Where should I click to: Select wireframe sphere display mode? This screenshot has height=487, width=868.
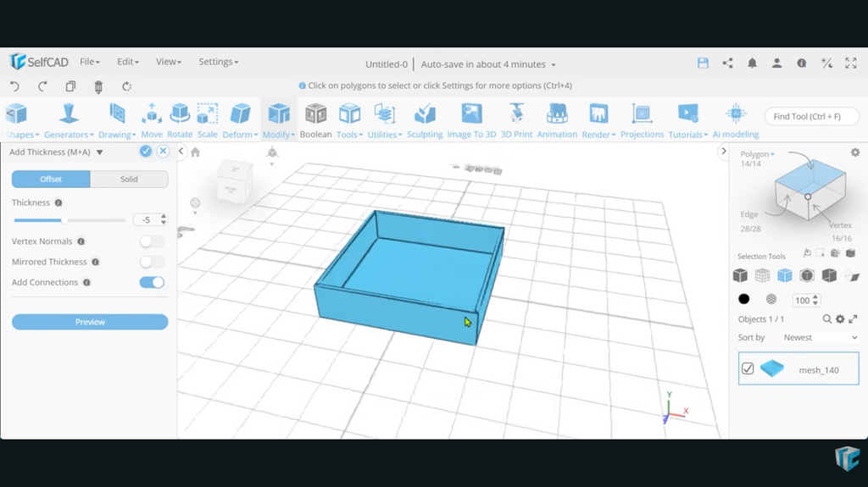click(771, 299)
